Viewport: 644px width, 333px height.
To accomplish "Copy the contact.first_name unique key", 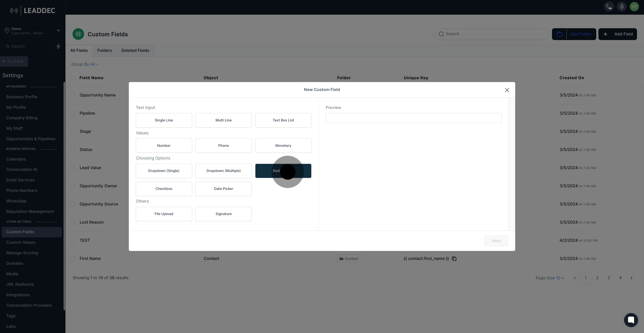I will click(454, 259).
